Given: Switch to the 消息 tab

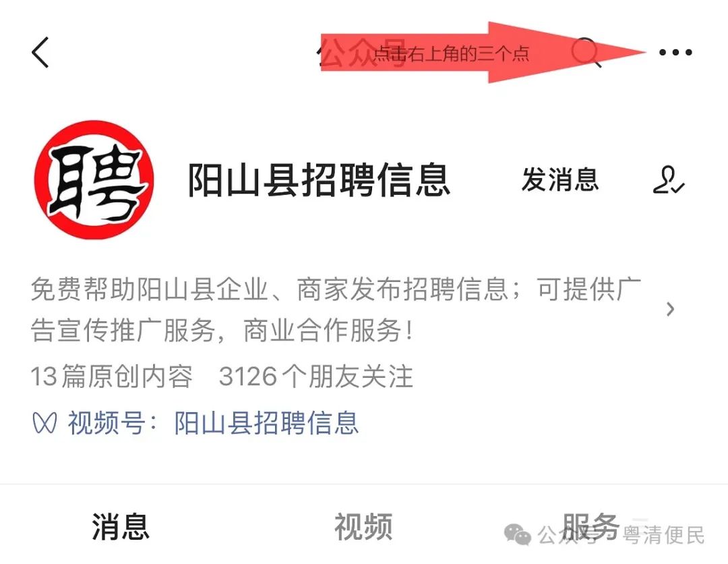Looking at the screenshot, I should [x=121, y=527].
